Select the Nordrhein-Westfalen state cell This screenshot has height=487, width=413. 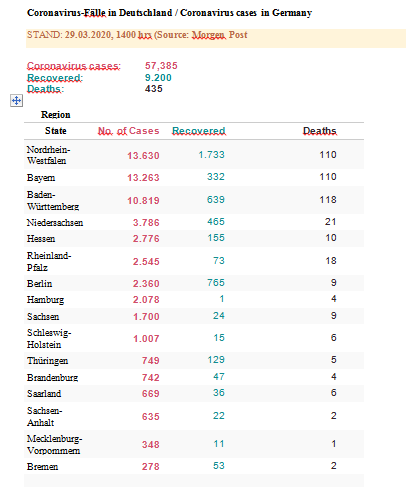[48, 155]
